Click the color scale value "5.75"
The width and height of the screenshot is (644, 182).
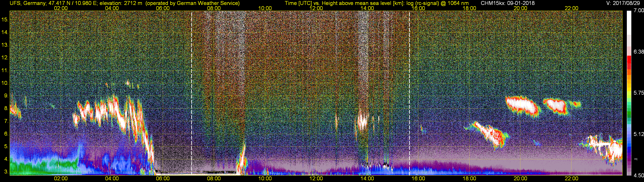click(x=638, y=93)
